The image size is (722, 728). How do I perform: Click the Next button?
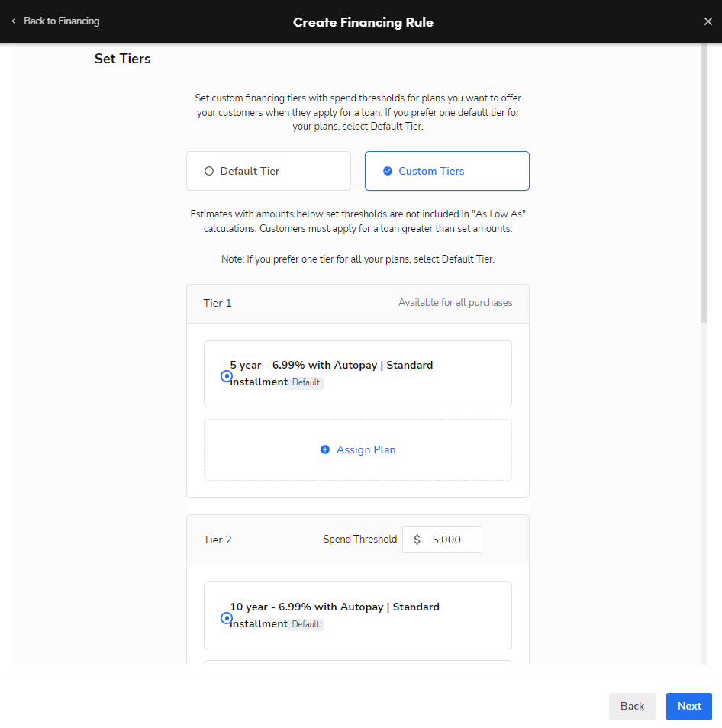point(689,706)
